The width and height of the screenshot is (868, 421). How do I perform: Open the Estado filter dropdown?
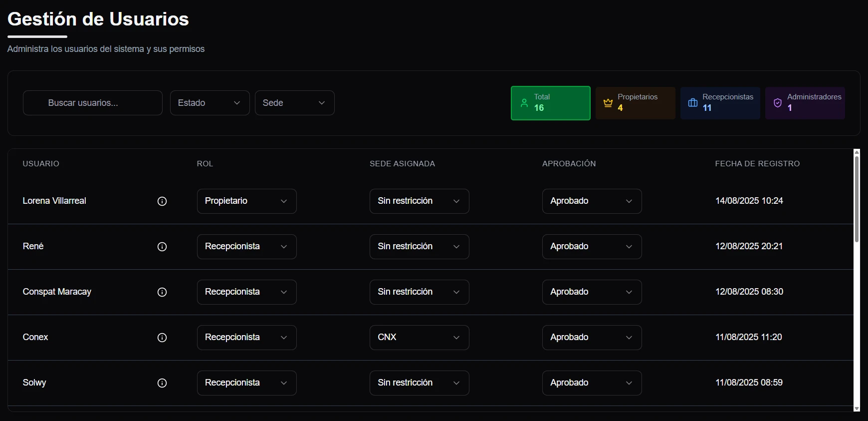210,103
